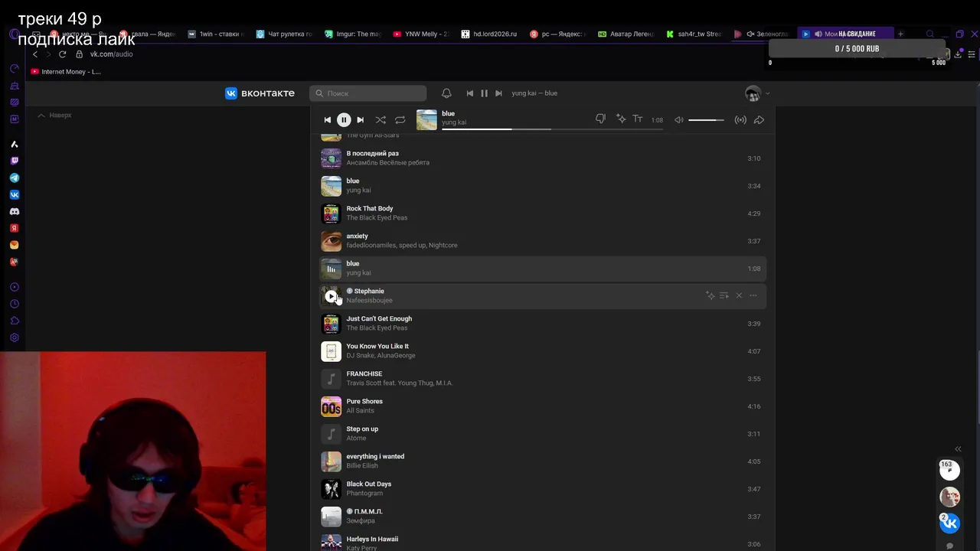The image size is (980, 551).
Task: Open VK icon in browser sidebar
Action: point(14,194)
